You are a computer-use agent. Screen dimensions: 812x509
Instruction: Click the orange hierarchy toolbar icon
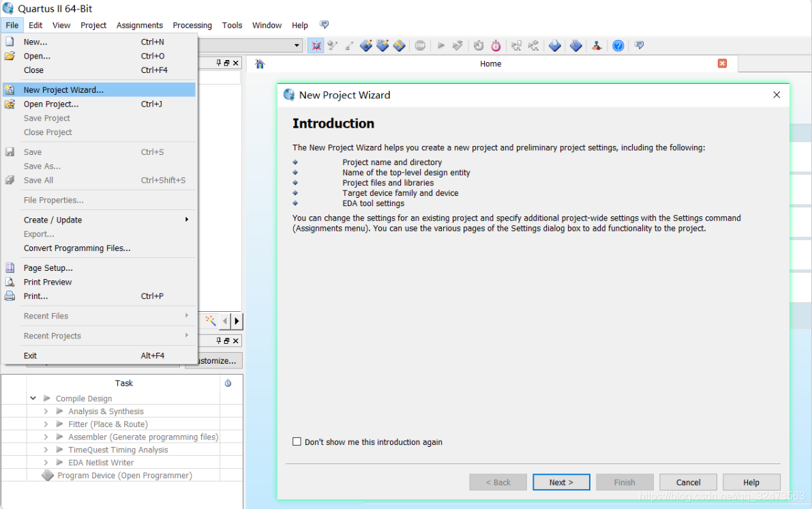[597, 46]
